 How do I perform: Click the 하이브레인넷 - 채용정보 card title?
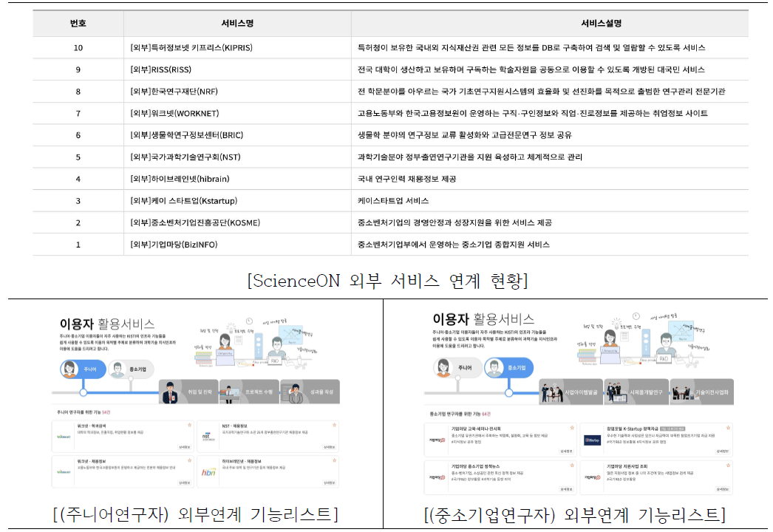pyautogui.click(x=242, y=462)
